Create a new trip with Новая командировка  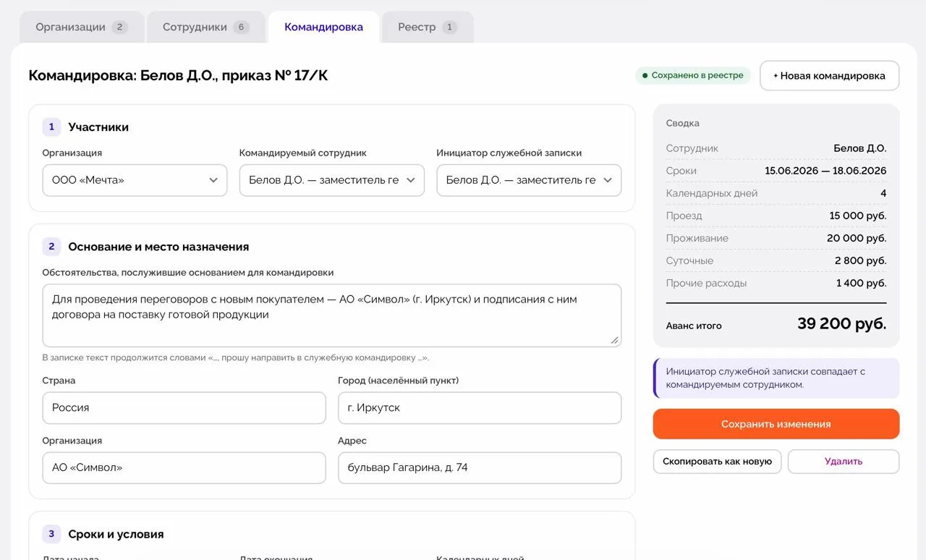829,76
